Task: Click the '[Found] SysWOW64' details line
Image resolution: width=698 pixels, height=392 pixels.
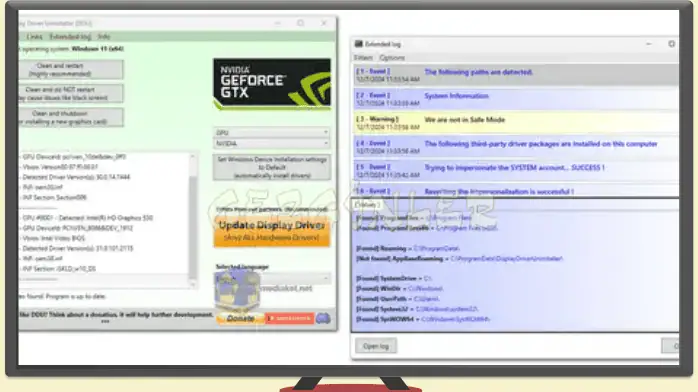Action: pyautogui.click(x=423, y=319)
